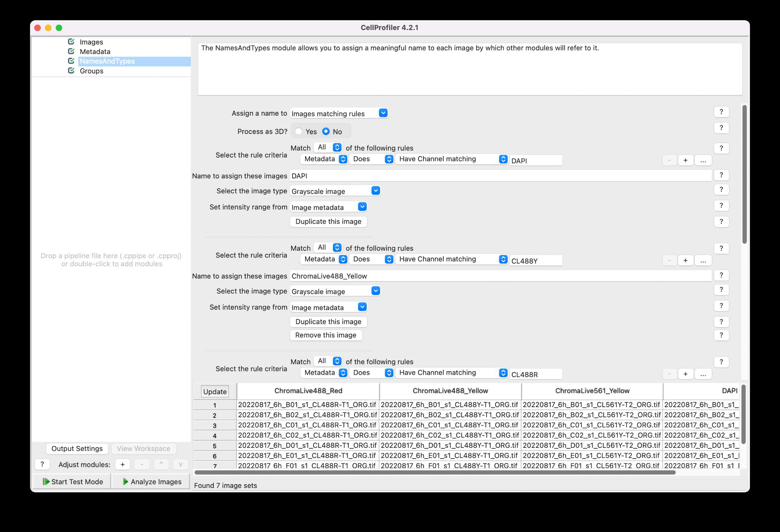
Task: Click Duplicate this image under DAPI
Action: pyautogui.click(x=328, y=221)
